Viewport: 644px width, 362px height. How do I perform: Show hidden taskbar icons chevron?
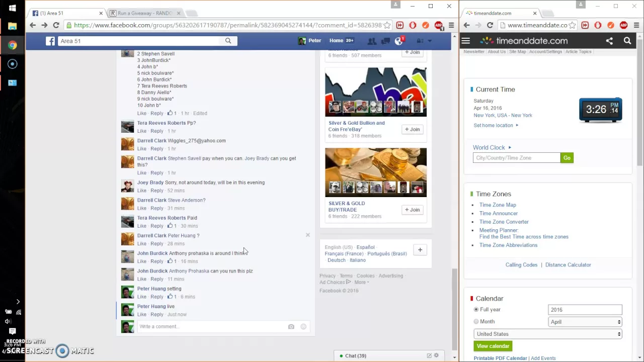coord(18,302)
